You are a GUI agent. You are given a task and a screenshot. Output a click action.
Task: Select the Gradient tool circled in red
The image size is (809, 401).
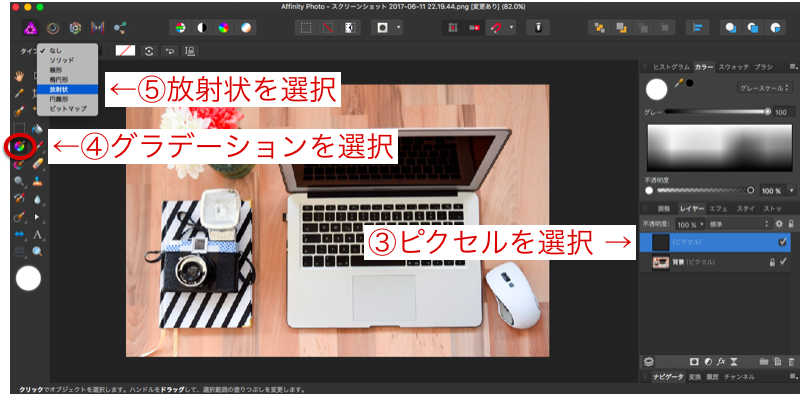tap(18, 146)
